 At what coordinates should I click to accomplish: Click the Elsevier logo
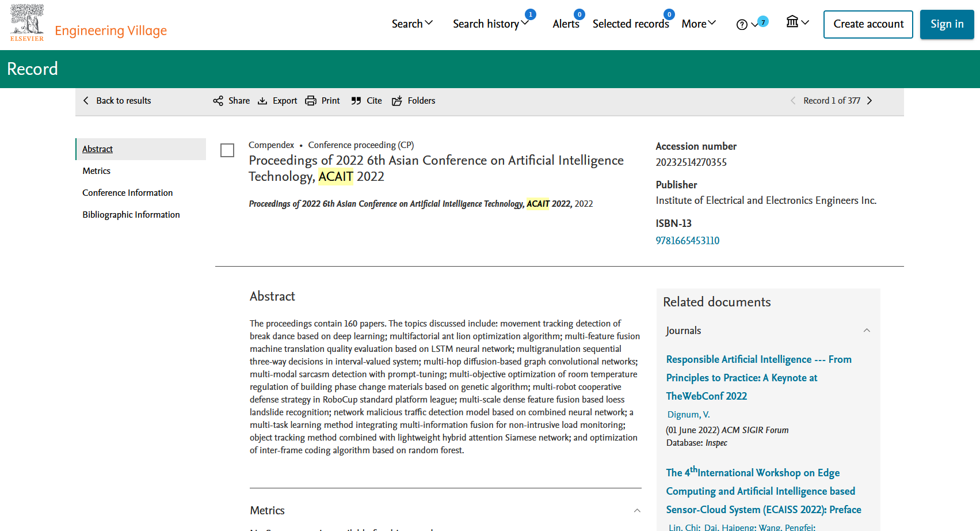coord(27,23)
